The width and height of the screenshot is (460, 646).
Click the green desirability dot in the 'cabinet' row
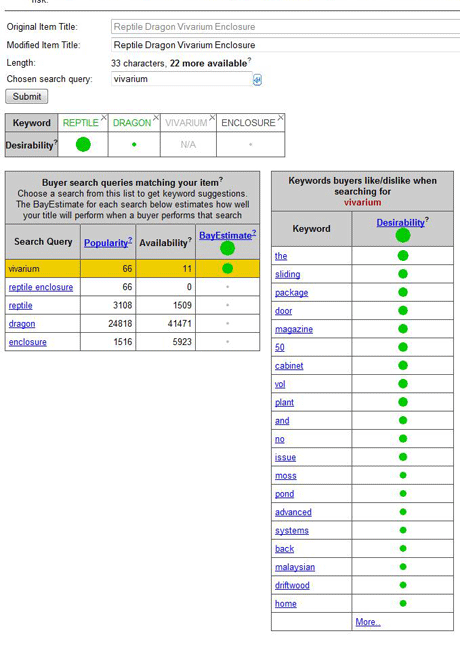403,365
